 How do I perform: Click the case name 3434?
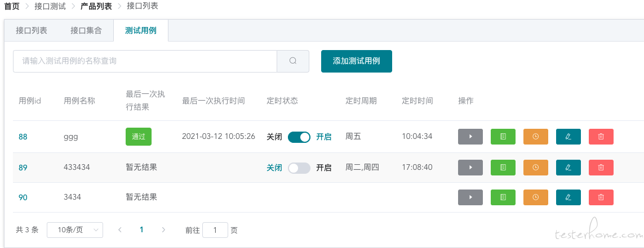point(72,197)
